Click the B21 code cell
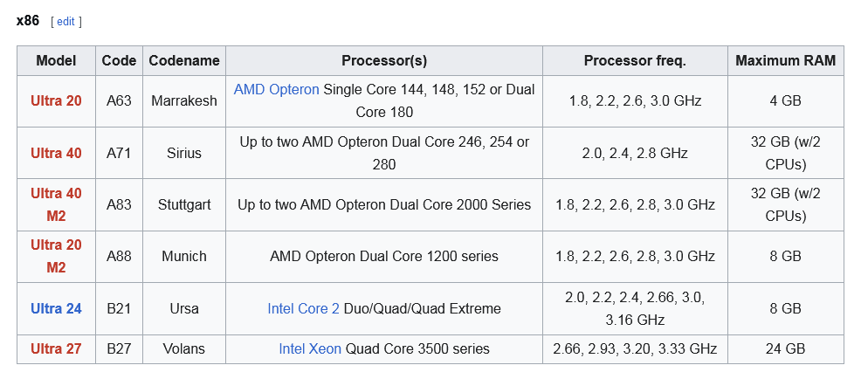Image resolution: width=868 pixels, height=386 pixels. coord(119,308)
